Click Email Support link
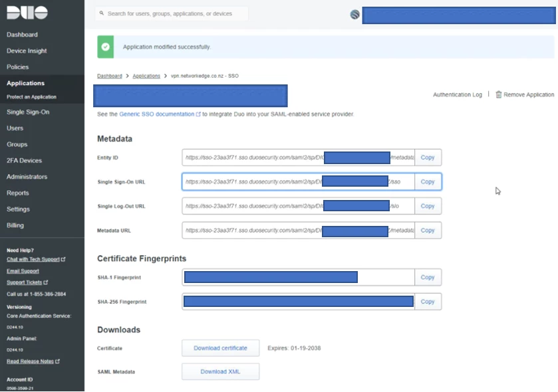The height and width of the screenshot is (392, 558). tap(23, 271)
